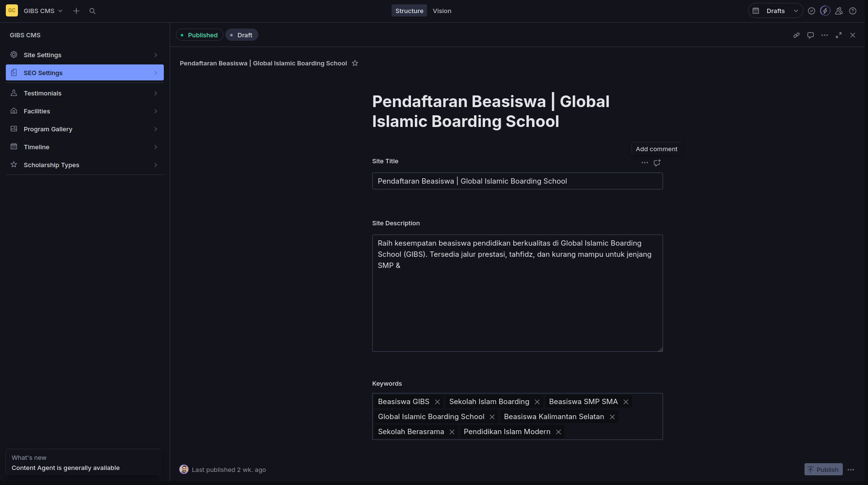The height and width of the screenshot is (485, 868).
Task: Click the Timeline calendar icon
Action: coord(14,147)
